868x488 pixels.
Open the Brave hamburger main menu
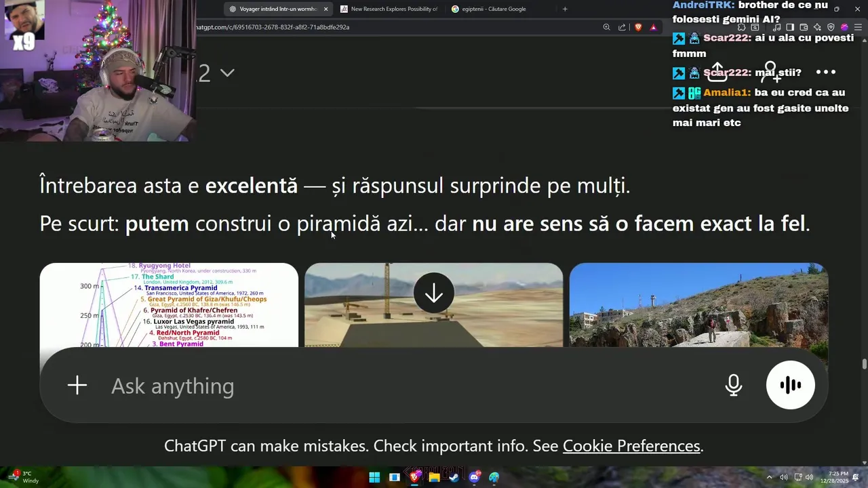[858, 27]
